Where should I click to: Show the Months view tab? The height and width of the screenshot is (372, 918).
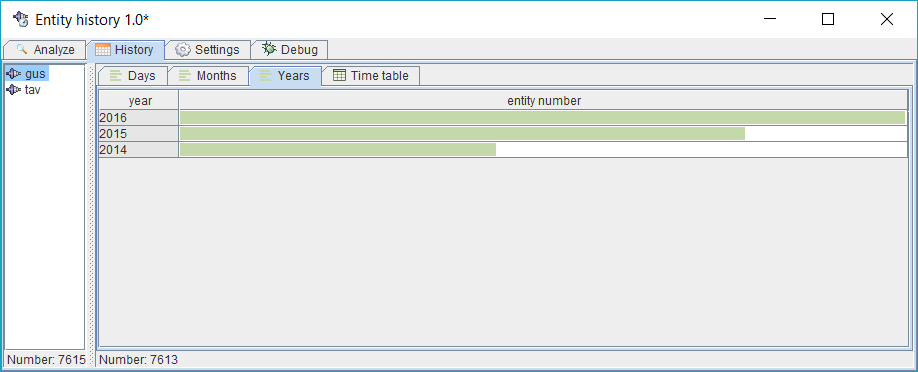(208, 76)
